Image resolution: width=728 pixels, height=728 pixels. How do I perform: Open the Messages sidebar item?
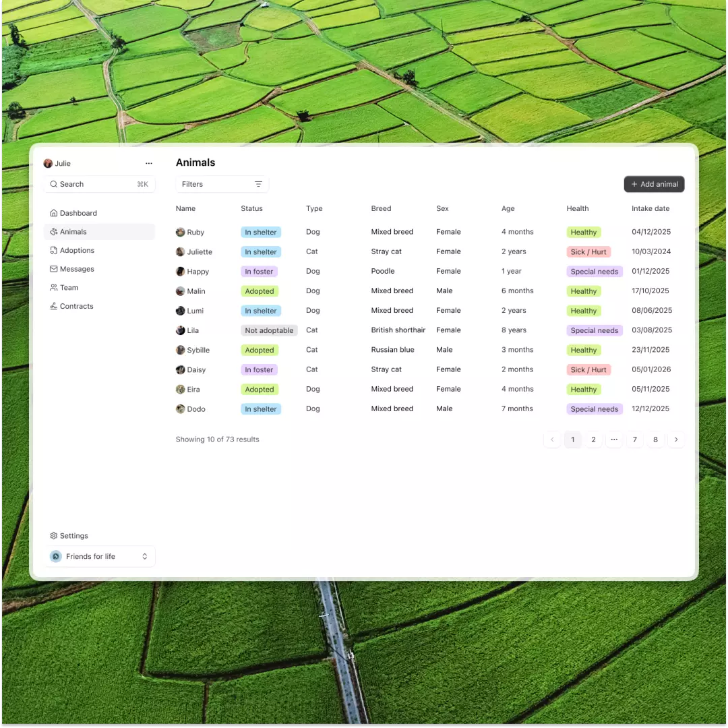coord(77,269)
